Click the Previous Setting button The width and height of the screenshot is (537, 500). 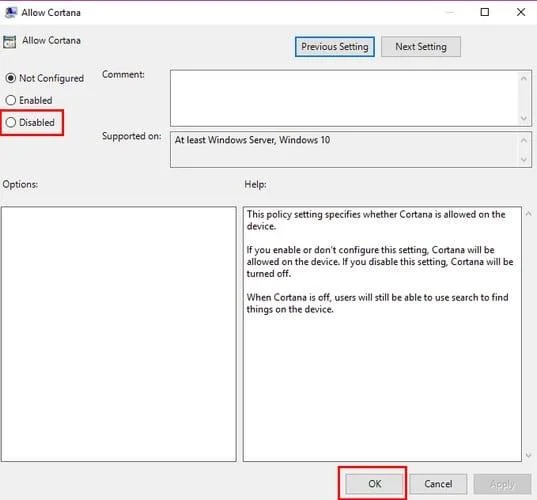pos(335,47)
